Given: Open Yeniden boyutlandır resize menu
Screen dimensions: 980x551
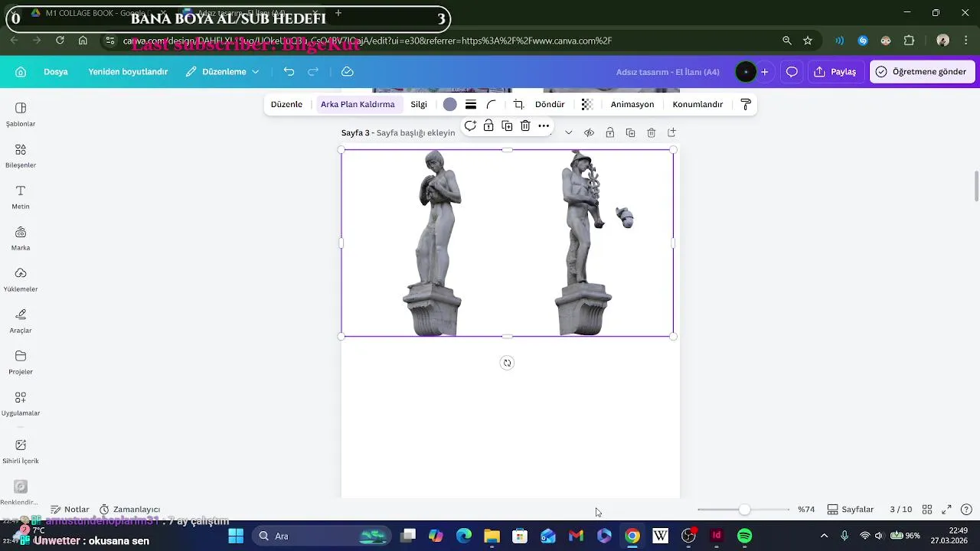Looking at the screenshot, I should 128,71.
